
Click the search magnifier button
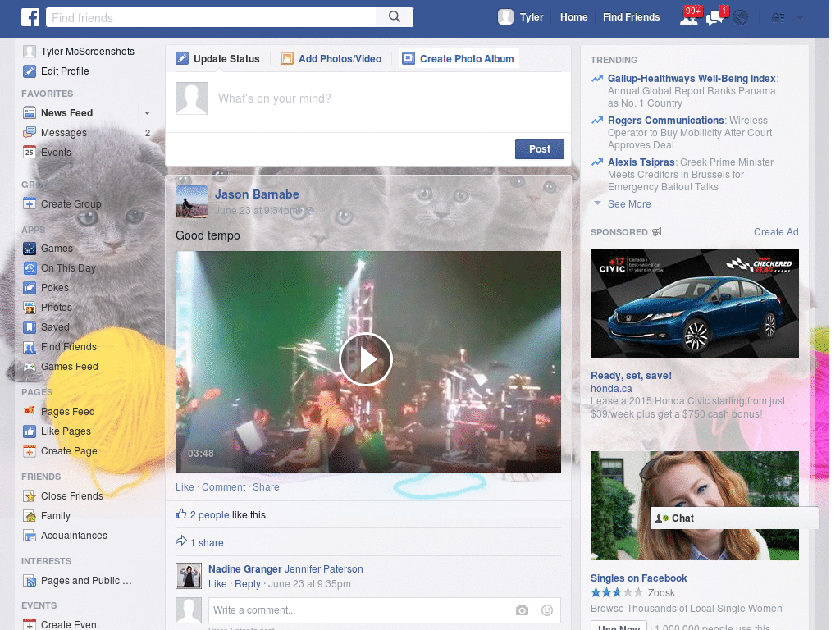pos(395,17)
